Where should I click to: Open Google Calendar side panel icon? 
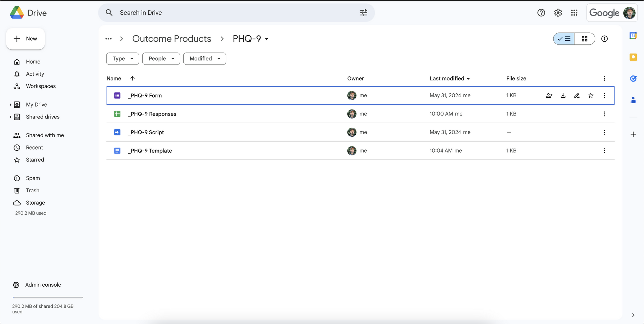click(633, 36)
